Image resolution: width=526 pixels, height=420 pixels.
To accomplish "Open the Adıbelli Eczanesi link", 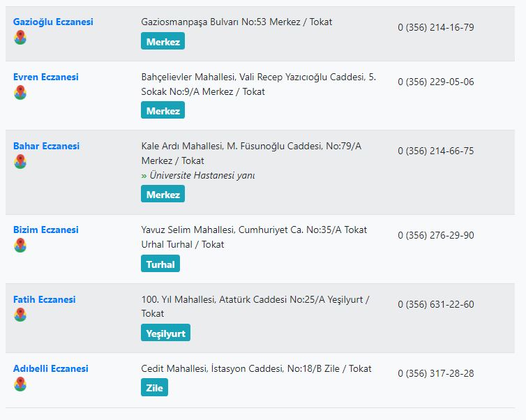I will pyautogui.click(x=51, y=368).
